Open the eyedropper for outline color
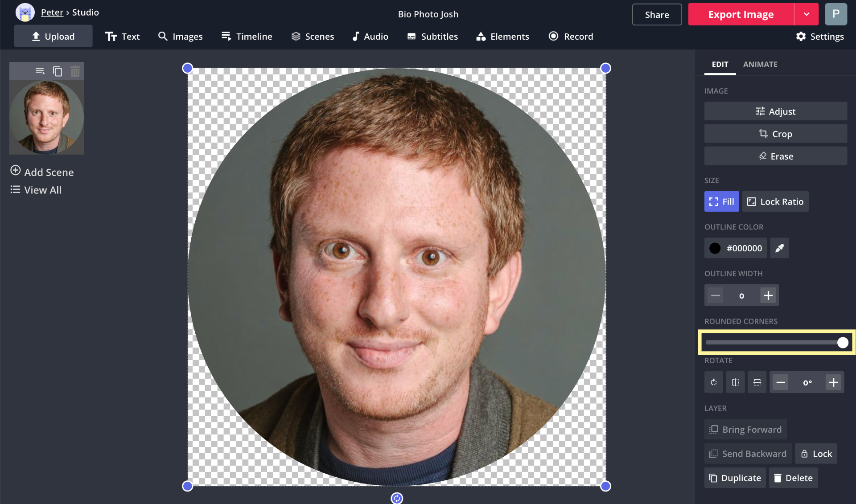856x504 pixels. [x=779, y=248]
